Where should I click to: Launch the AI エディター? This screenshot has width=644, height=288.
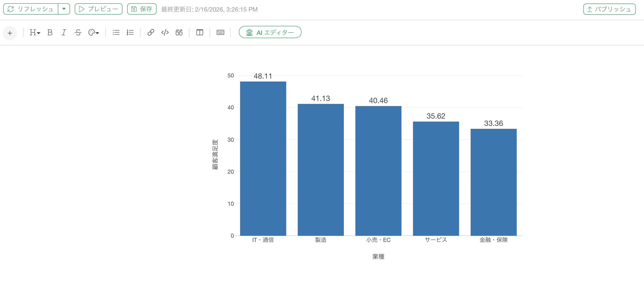[270, 32]
